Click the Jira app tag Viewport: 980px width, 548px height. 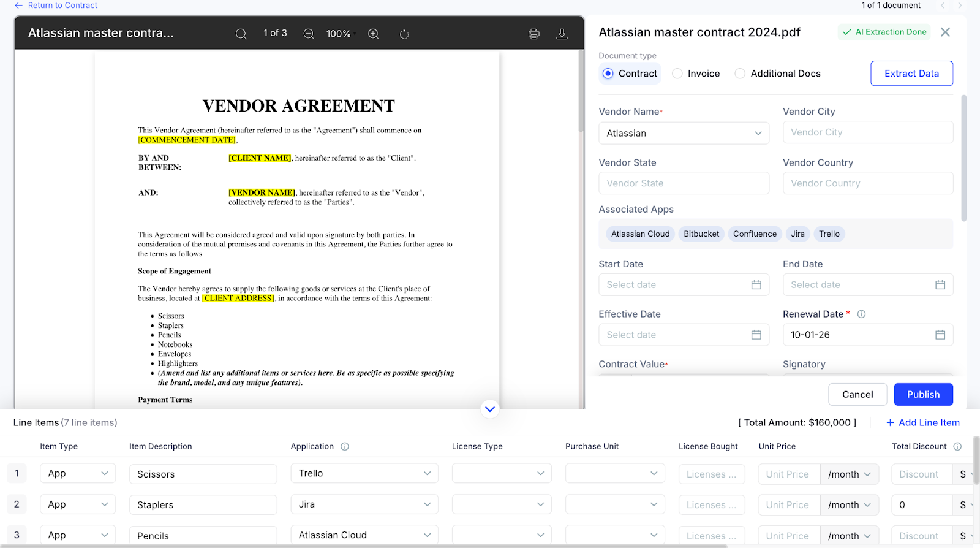(x=797, y=234)
